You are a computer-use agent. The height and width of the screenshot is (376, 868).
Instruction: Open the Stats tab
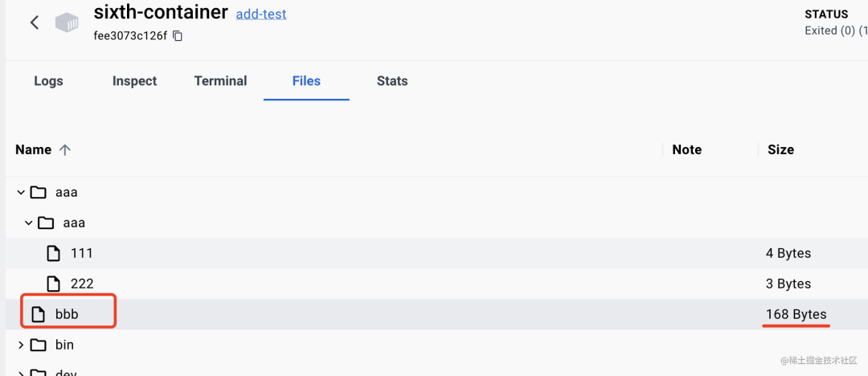[x=392, y=81]
